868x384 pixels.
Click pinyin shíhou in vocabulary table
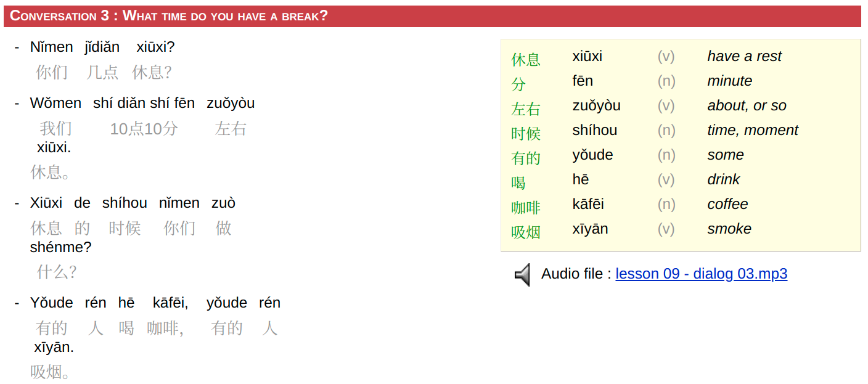pos(595,130)
